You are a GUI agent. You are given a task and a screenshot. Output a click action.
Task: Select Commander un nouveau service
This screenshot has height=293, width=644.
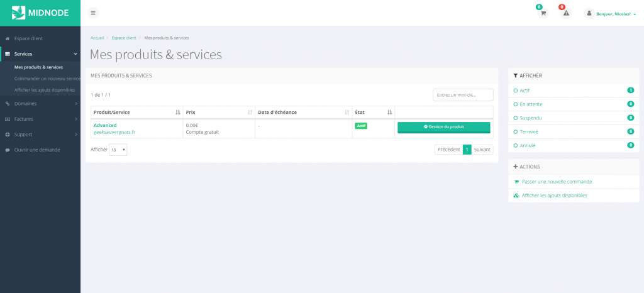(x=47, y=79)
